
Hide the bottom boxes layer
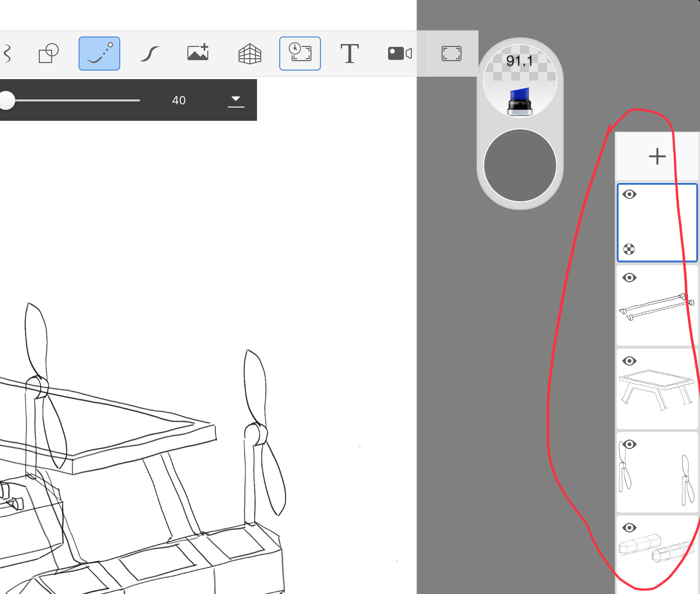pos(629,528)
